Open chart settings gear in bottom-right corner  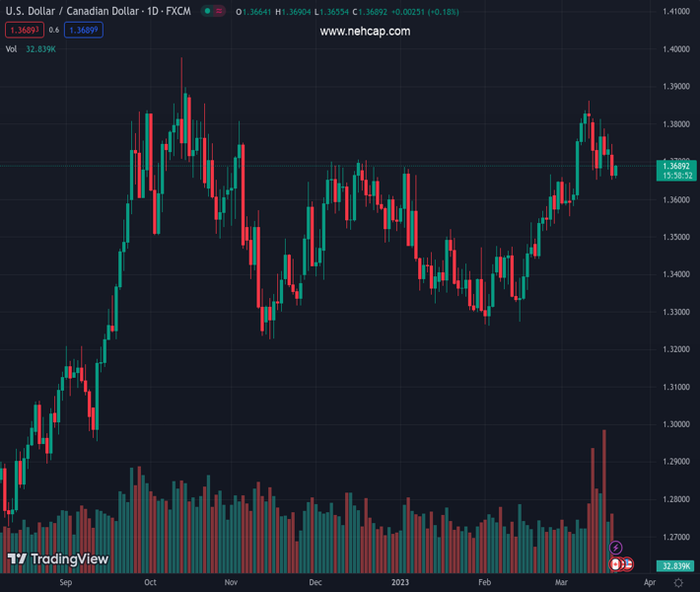tap(678, 582)
